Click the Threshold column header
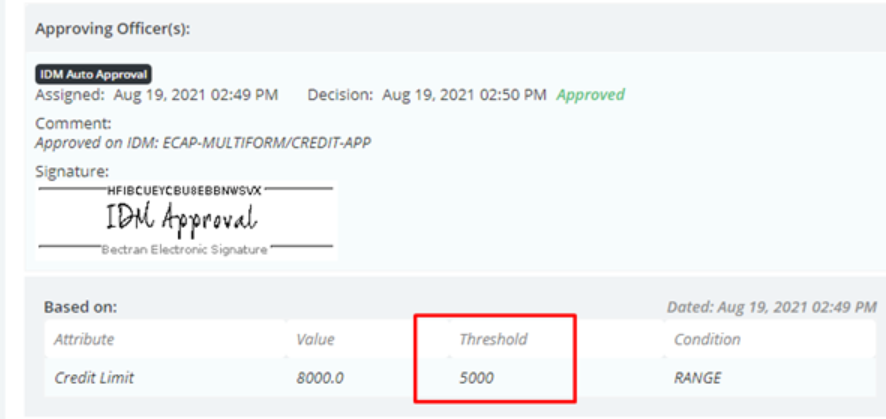Screen dimensions: 886x419 click(493, 339)
